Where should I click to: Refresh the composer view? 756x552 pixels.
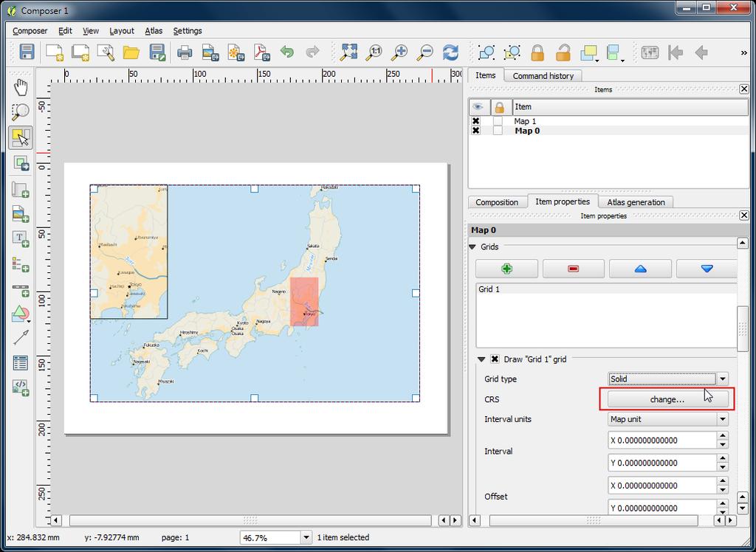[x=451, y=52]
